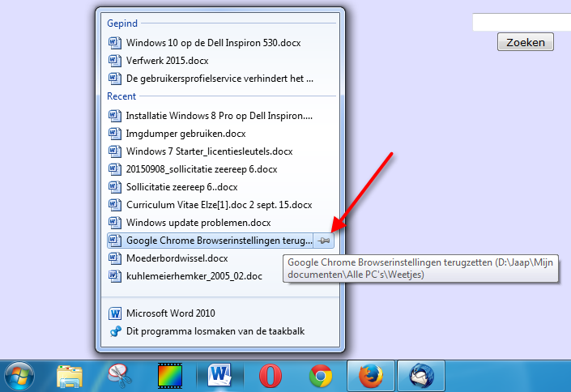Image resolution: width=571 pixels, height=392 pixels.
Task: Launch Google Chrome from the taskbar
Action: [321, 376]
